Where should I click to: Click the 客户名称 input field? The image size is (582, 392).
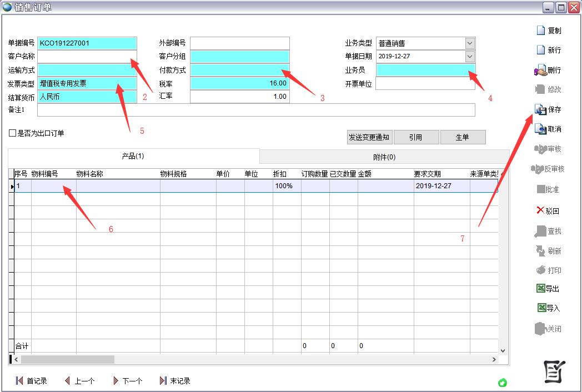tap(87, 57)
